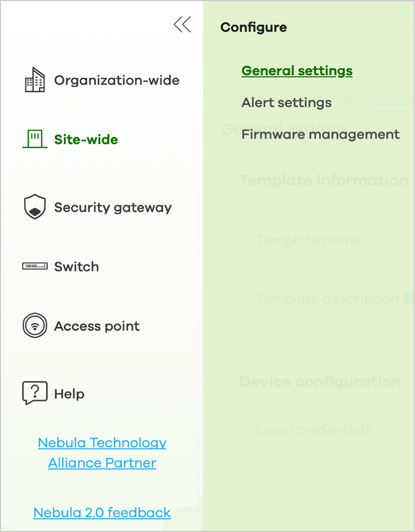Viewport: 415px width, 532px height.
Task: Click the Access point Wi-Fi icon
Action: tap(35, 326)
